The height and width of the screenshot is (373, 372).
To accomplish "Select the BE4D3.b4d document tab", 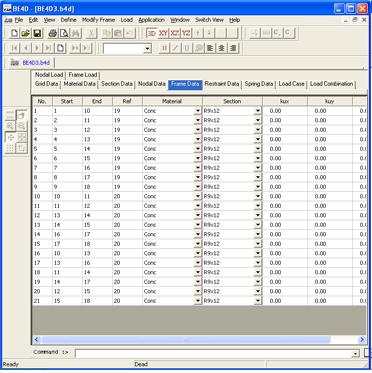I will (x=32, y=63).
